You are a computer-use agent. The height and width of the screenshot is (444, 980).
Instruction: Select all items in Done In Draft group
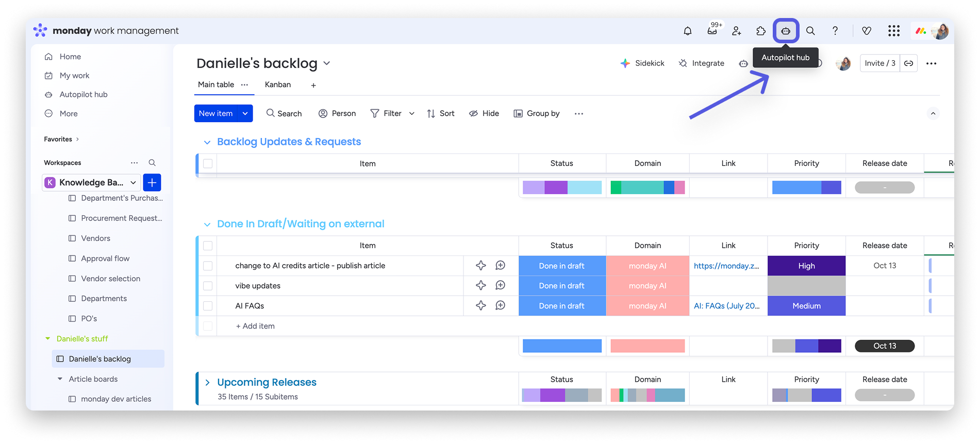pyautogui.click(x=208, y=246)
